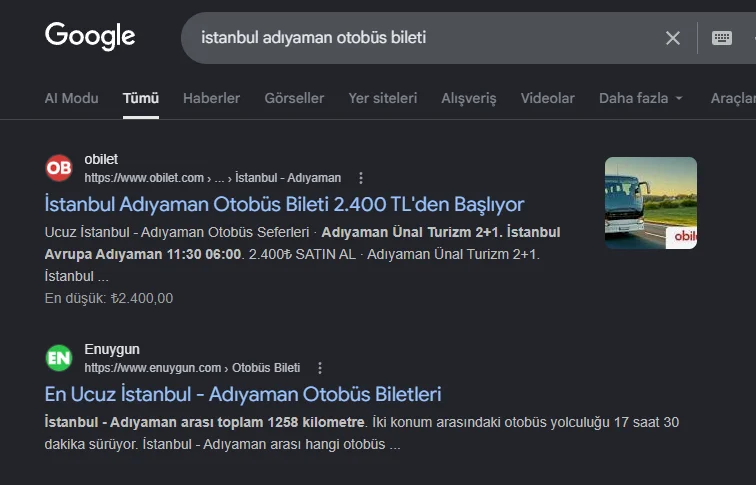Click the Enuygun site name

point(112,349)
